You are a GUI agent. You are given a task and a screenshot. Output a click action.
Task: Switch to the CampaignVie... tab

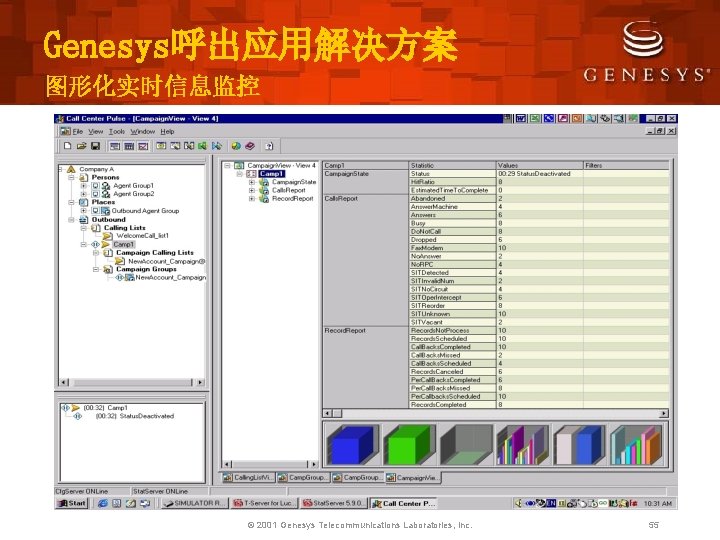[x=413, y=478]
